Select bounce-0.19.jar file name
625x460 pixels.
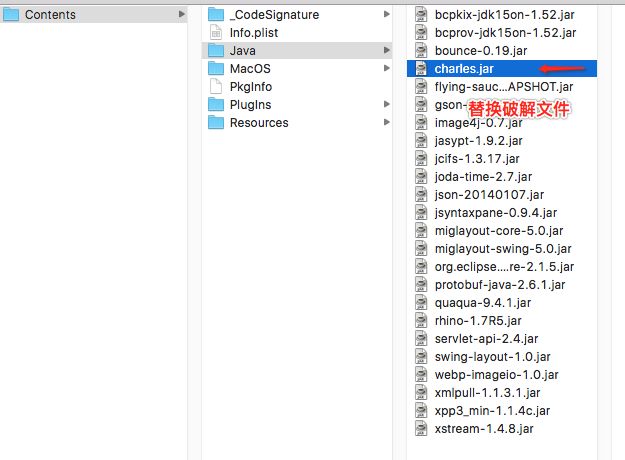point(481,51)
